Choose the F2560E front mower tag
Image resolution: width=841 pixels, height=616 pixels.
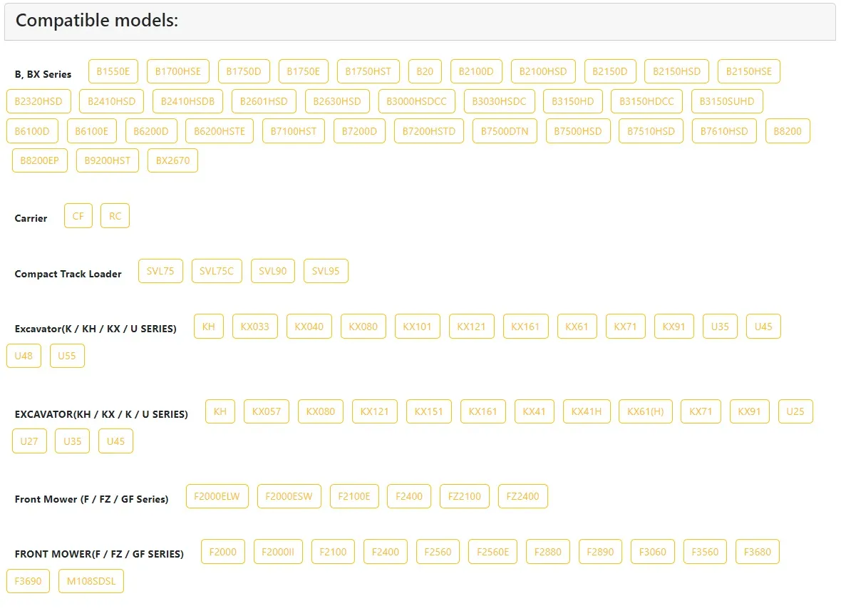[x=493, y=552]
